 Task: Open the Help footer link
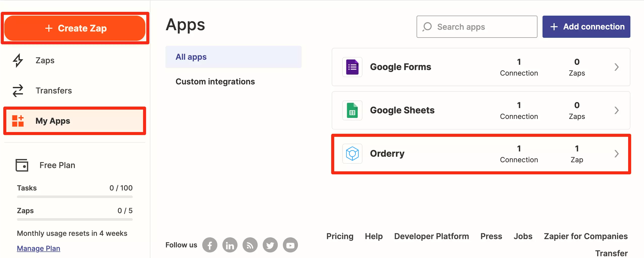[x=374, y=236]
